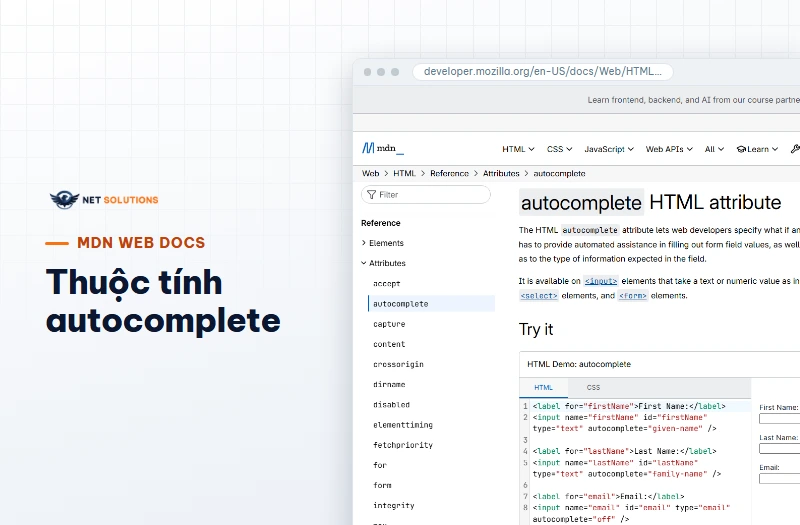Click the Reference sidebar heading

click(x=381, y=223)
